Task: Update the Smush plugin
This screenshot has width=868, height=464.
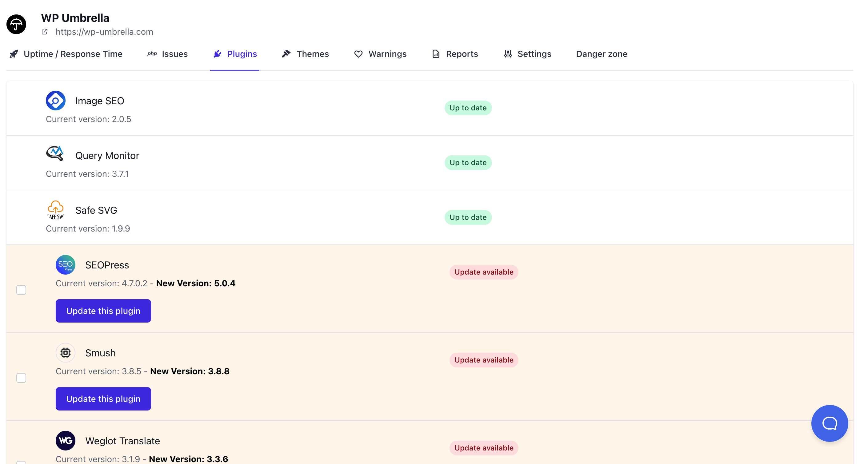Action: click(x=103, y=399)
